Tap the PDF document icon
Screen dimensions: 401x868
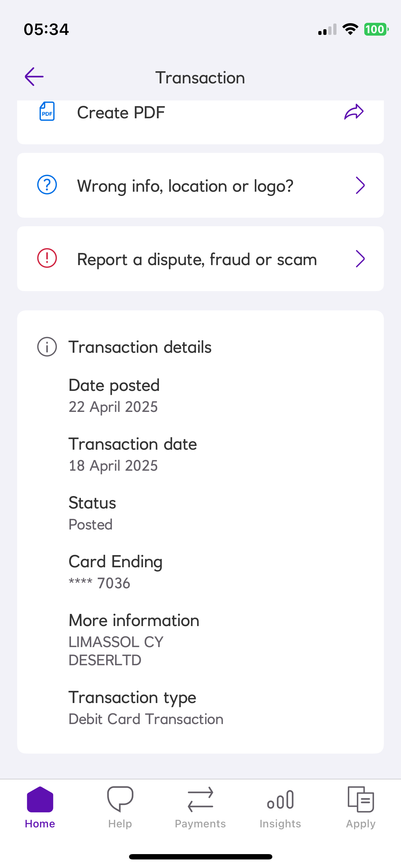tap(47, 112)
